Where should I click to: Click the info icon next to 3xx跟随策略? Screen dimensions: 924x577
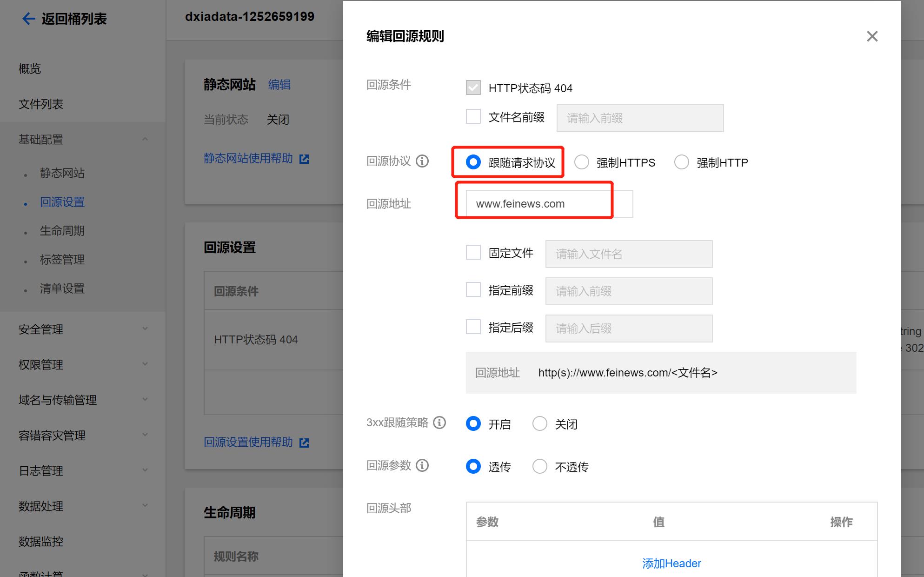click(439, 423)
